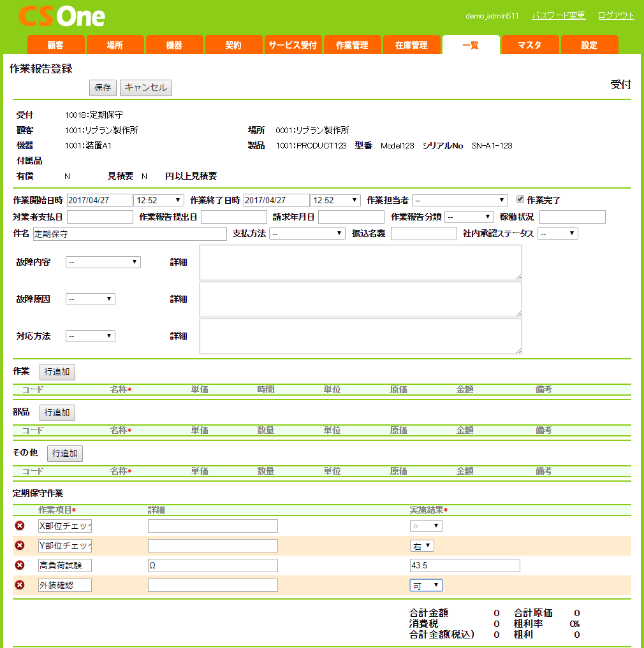Click the 故障内容 詳細 text area

coord(361,263)
